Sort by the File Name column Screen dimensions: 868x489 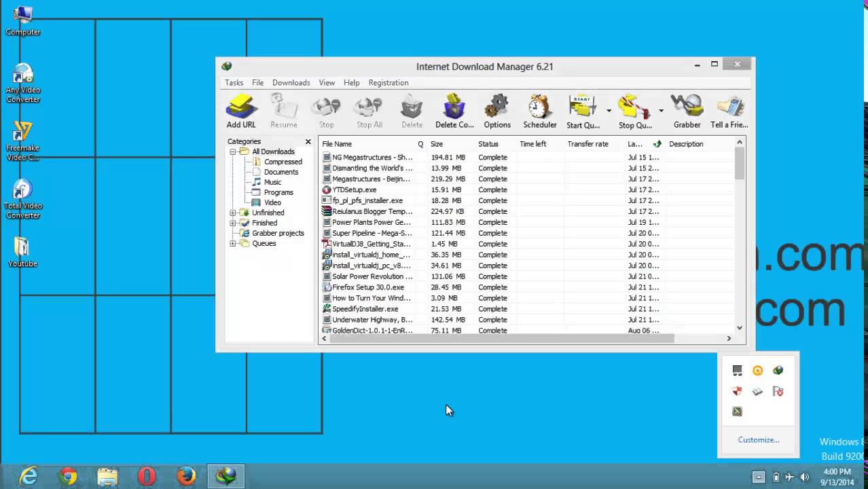pos(366,144)
